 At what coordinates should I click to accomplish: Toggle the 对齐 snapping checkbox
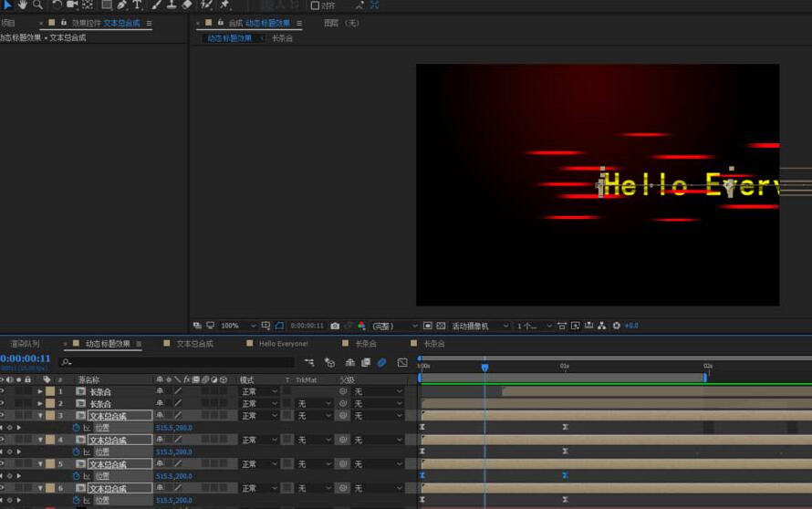click(315, 5)
